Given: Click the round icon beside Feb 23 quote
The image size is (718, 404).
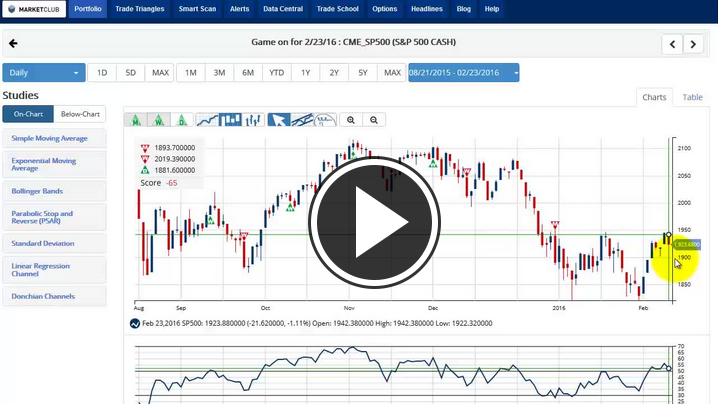Looking at the screenshot, I should (135, 323).
